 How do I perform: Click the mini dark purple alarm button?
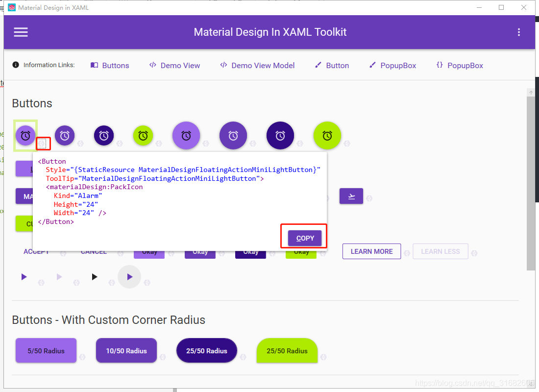click(104, 135)
